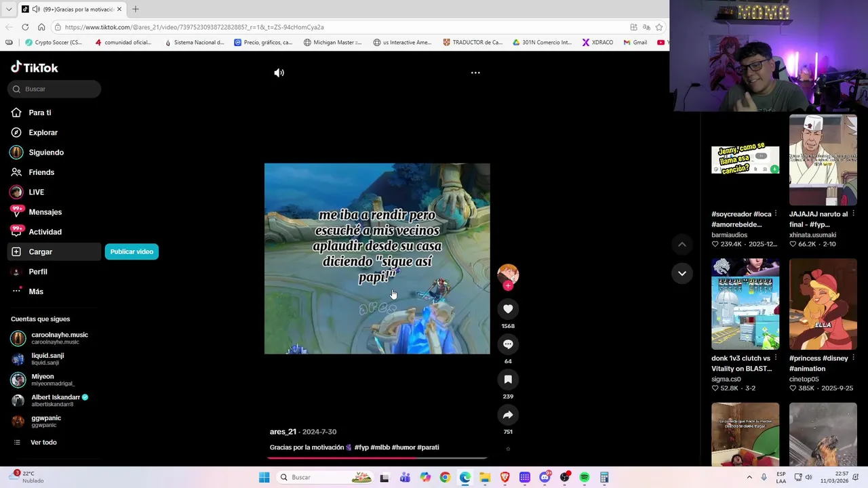Follow ares_21 via red plus badge
868x488 pixels.
coord(508,286)
